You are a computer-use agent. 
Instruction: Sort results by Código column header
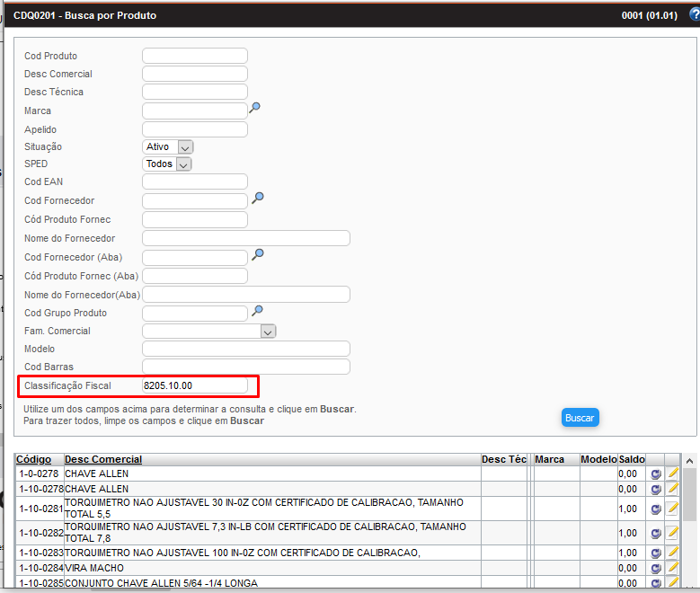click(x=33, y=460)
